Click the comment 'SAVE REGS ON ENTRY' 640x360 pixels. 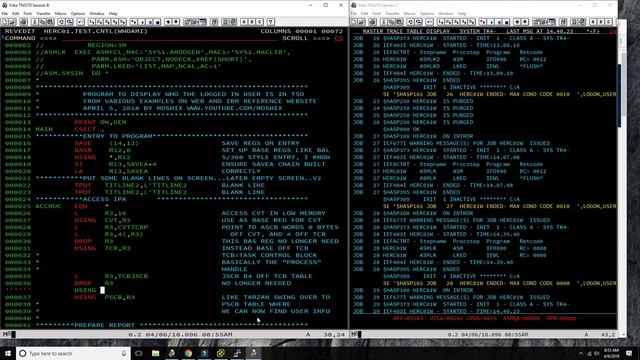click(260, 143)
